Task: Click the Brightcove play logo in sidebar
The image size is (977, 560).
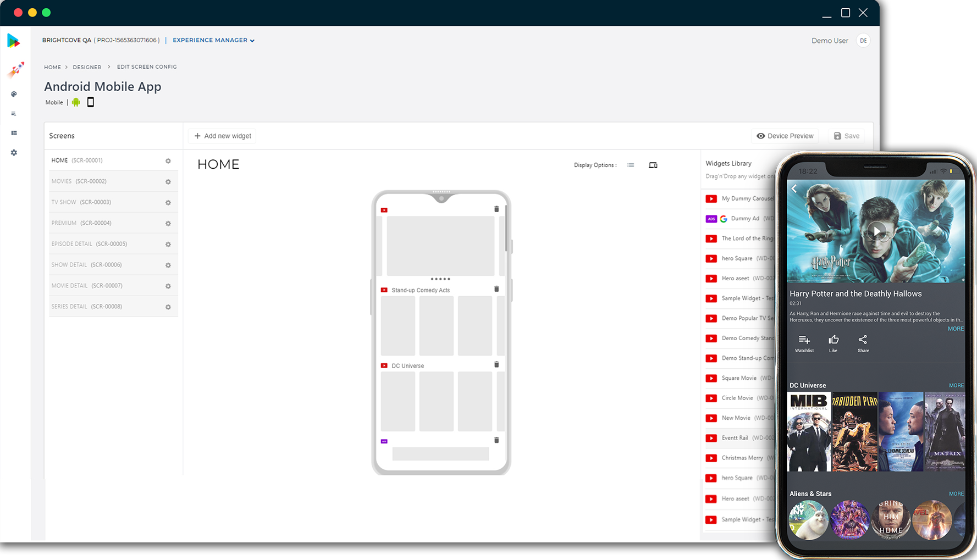Action: click(14, 41)
